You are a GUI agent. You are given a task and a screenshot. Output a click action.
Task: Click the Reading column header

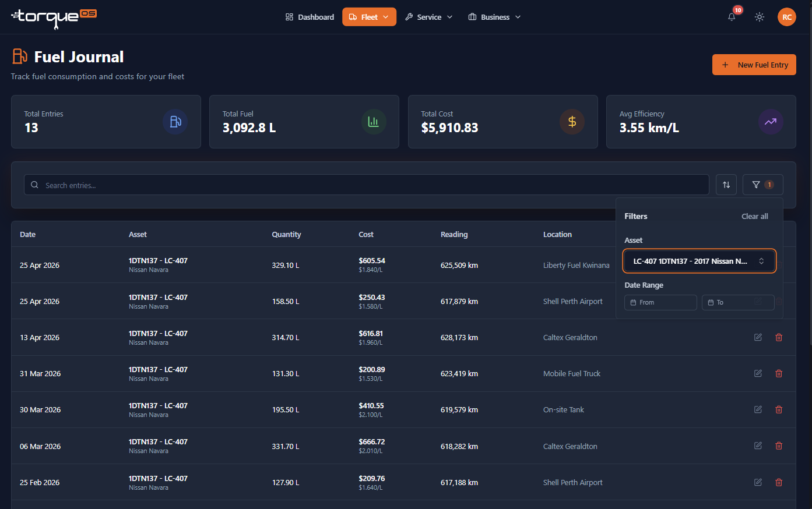(x=454, y=234)
